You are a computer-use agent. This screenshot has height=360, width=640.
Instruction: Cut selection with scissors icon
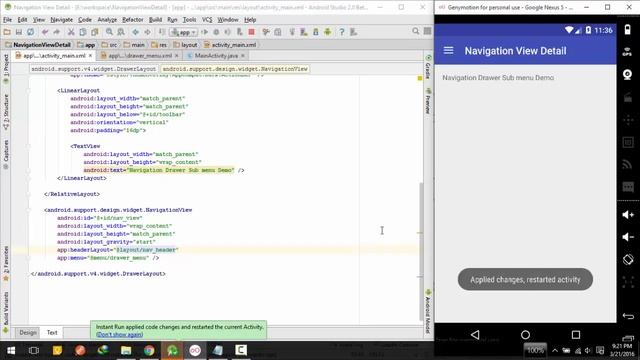[71, 32]
